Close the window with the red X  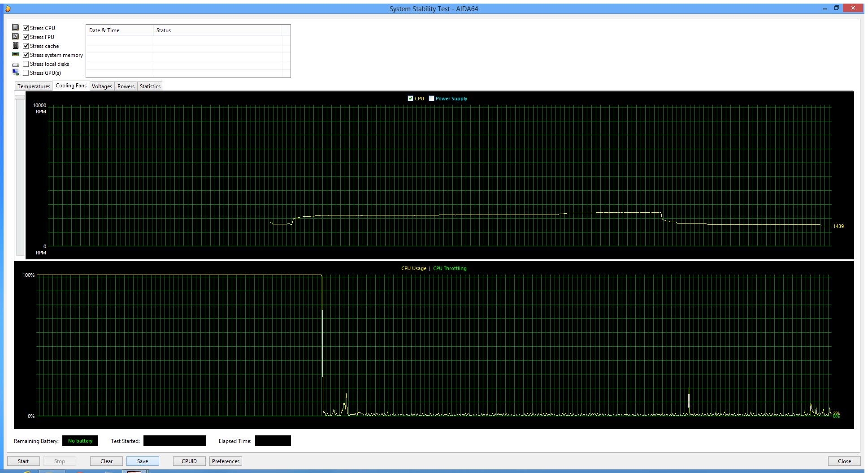[853, 8]
